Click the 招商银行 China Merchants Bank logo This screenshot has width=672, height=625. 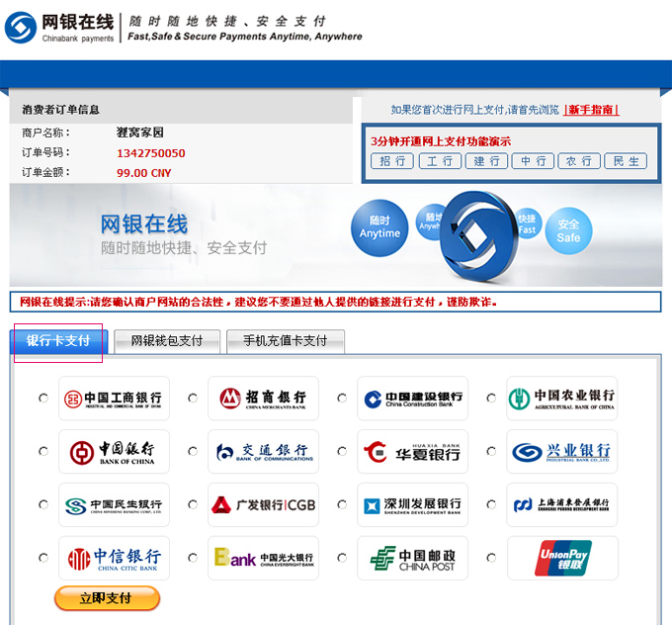263,399
